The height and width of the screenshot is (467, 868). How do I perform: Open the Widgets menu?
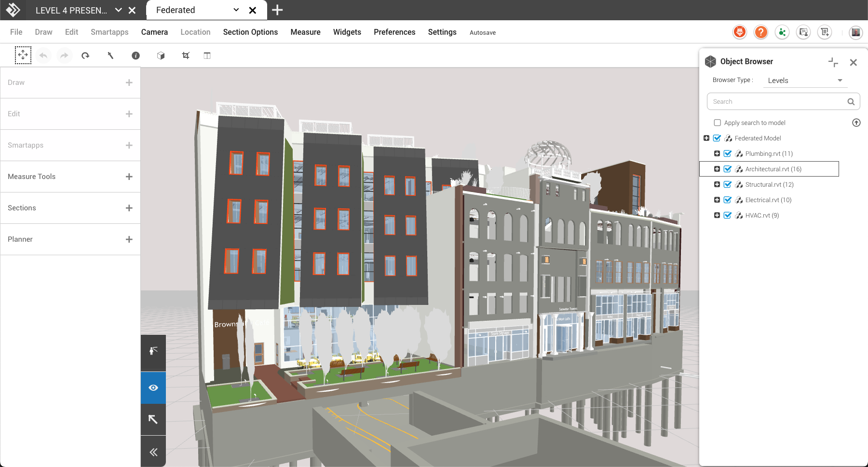point(347,32)
